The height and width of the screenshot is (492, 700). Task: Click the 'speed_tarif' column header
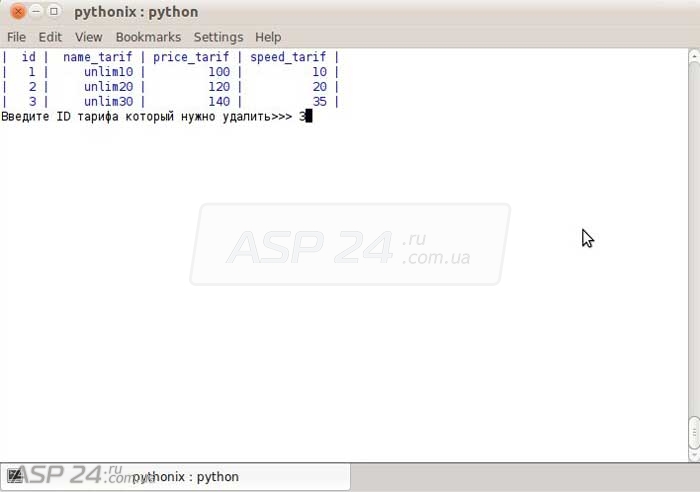(288, 58)
